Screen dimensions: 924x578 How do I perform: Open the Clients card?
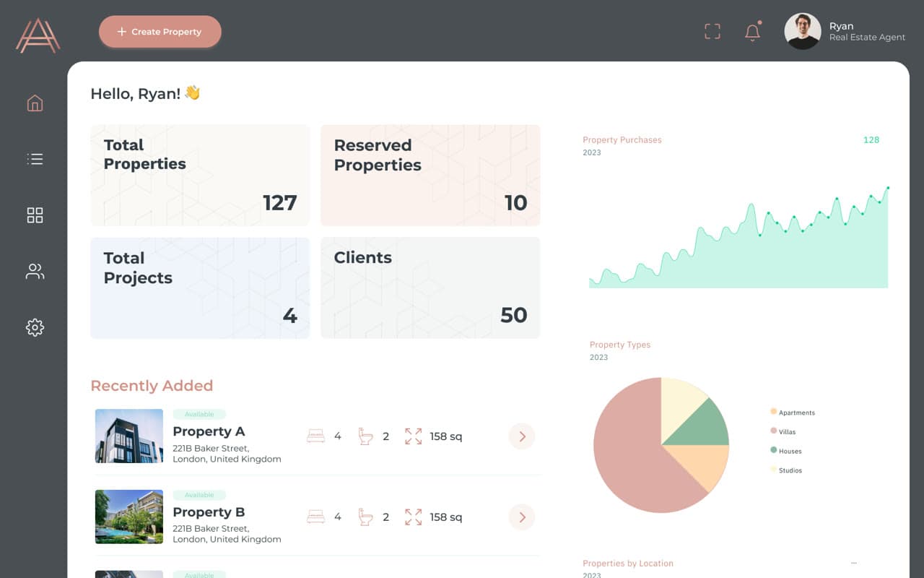tap(430, 288)
